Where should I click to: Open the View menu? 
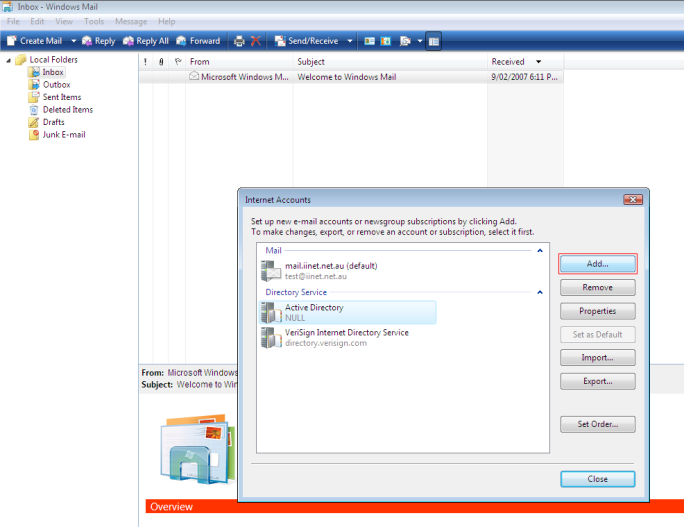(64, 21)
